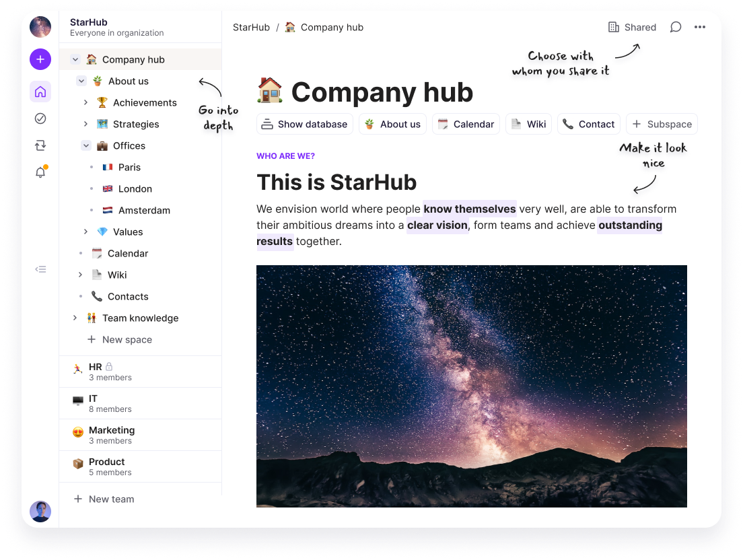This screenshot has height=560, width=743.
Task: Open the Show database button
Action: [305, 124]
